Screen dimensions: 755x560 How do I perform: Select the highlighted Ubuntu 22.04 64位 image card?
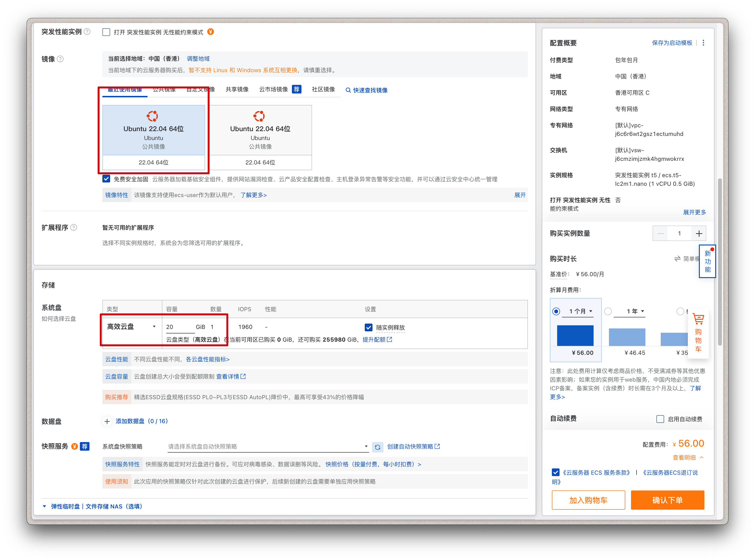click(x=154, y=137)
